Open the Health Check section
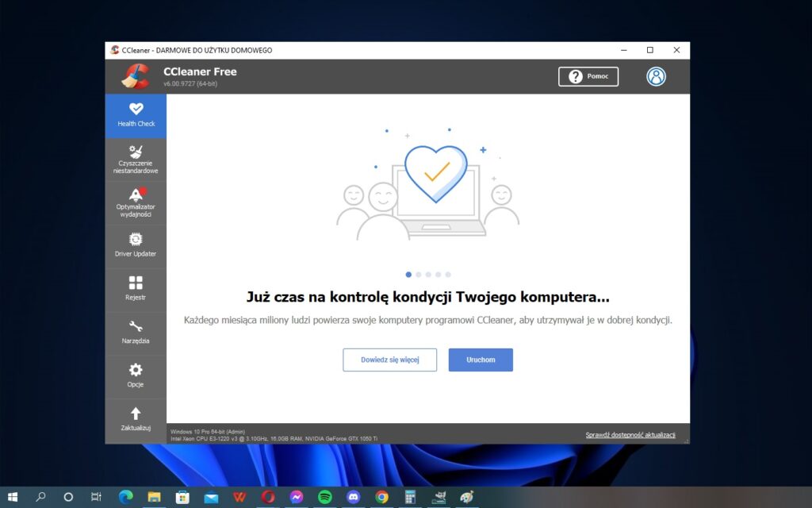This screenshot has height=508, width=812. 136,116
